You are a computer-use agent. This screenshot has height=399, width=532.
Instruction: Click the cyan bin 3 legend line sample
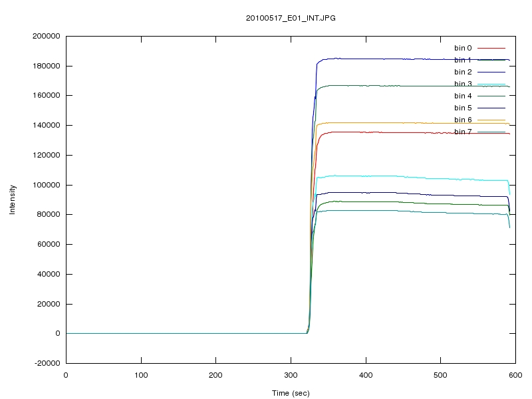pyautogui.click(x=491, y=84)
